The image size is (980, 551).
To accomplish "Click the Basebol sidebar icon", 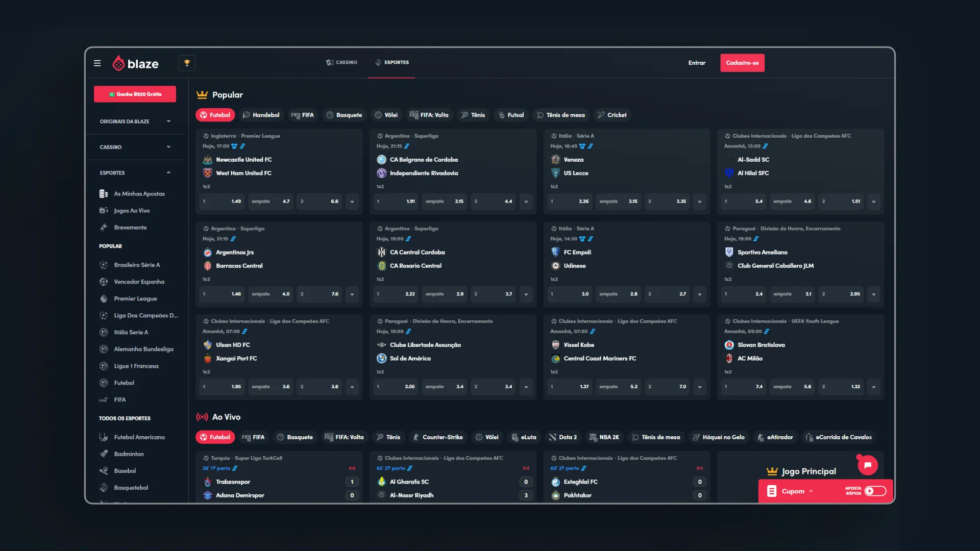I will click(x=104, y=471).
